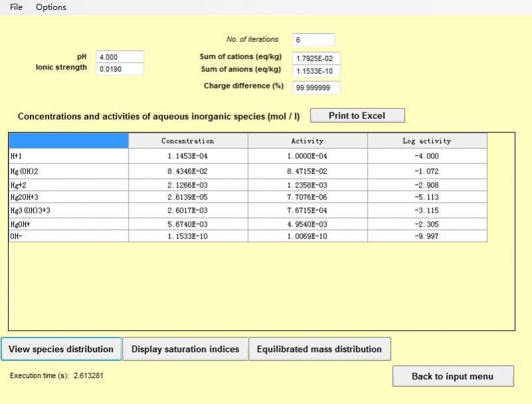Click activity cell 8.4715E-02
Viewport: 532px width, 404px height.
308,171
